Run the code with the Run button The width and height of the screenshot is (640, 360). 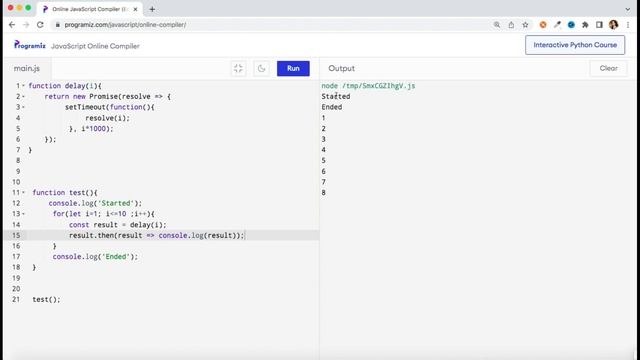293,69
